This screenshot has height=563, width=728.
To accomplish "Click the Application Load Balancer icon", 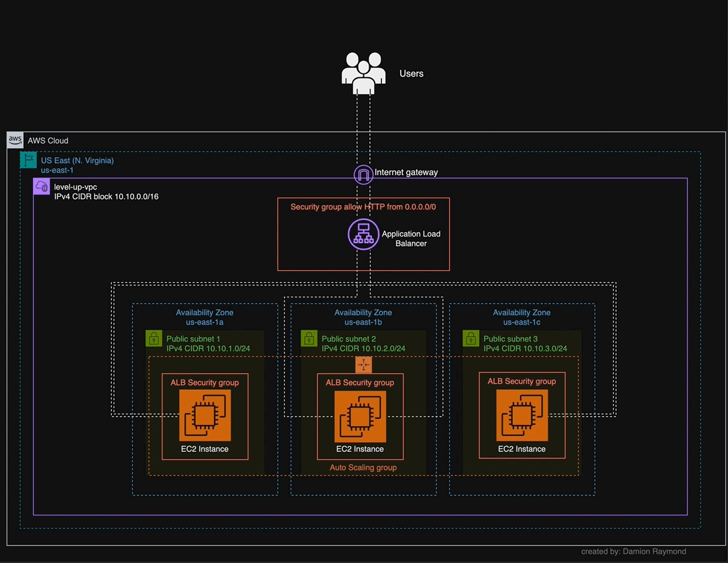I will (363, 234).
